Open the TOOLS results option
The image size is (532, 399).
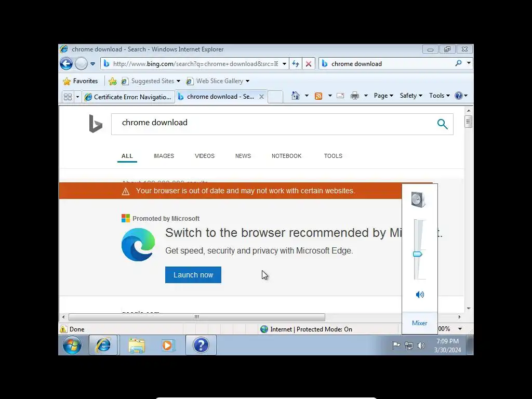pos(333,156)
